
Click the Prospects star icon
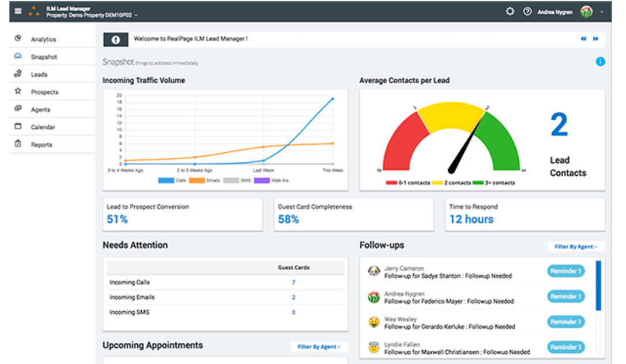[x=18, y=92]
